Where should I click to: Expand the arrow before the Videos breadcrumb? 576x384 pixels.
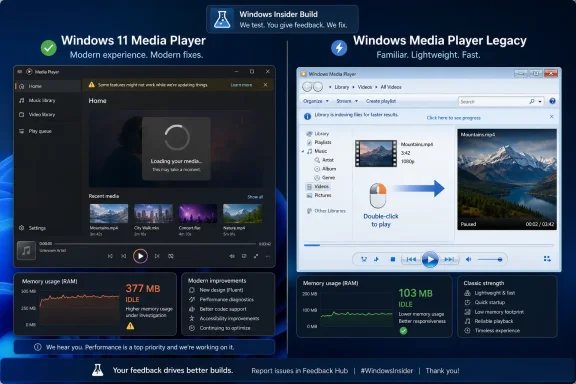(353, 87)
